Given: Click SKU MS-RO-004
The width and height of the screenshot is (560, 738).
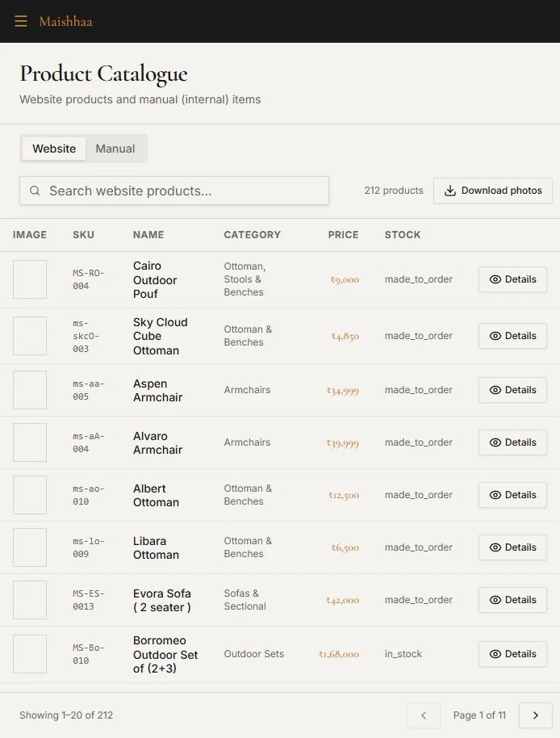Looking at the screenshot, I should (x=89, y=279).
